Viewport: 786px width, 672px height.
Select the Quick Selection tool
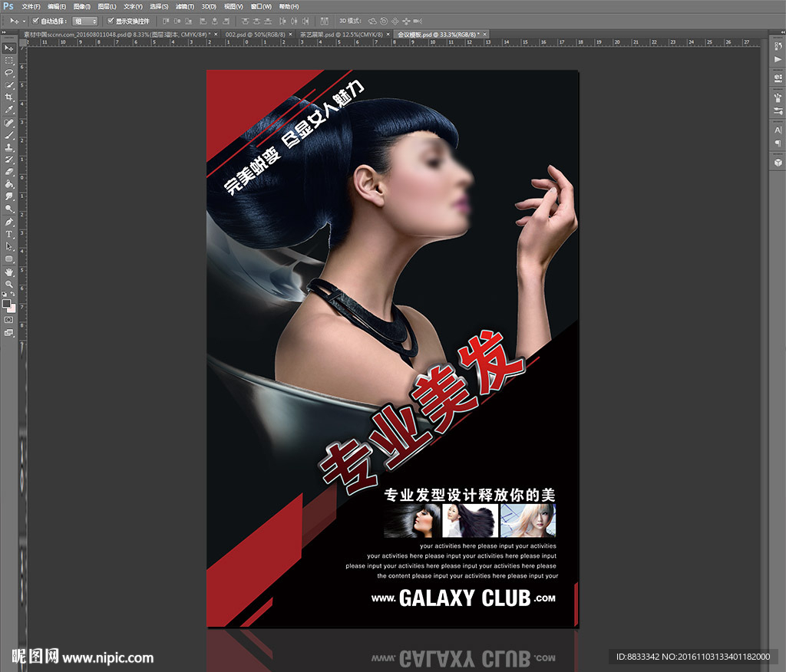(x=9, y=85)
